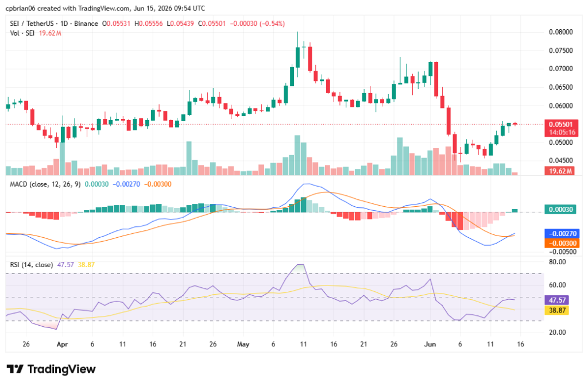
Task: Click the Apr label on time axis
Action: coord(62,345)
